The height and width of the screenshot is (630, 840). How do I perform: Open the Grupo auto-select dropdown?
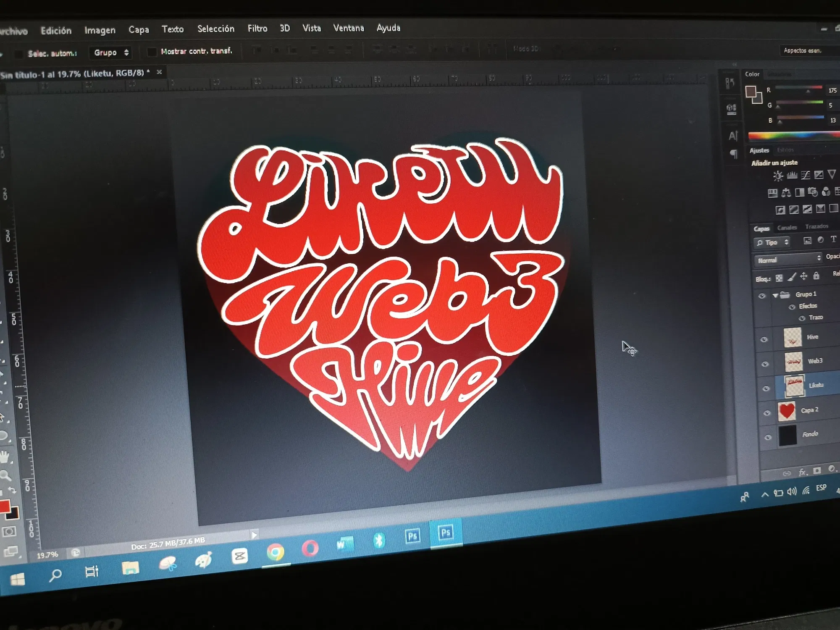[110, 52]
